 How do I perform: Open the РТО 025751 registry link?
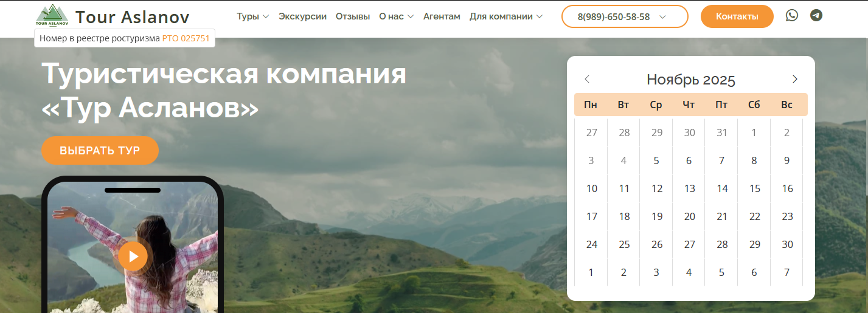[186, 38]
